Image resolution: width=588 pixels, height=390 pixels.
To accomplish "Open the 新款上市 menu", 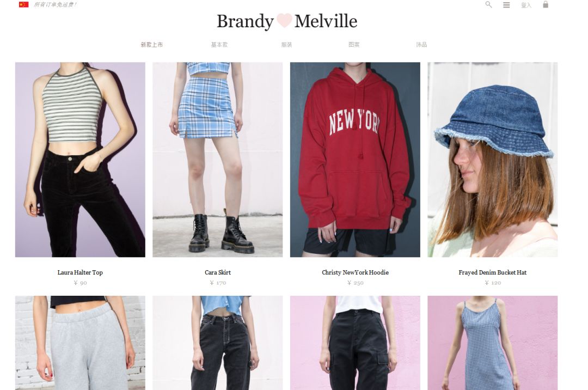I will click(x=152, y=45).
